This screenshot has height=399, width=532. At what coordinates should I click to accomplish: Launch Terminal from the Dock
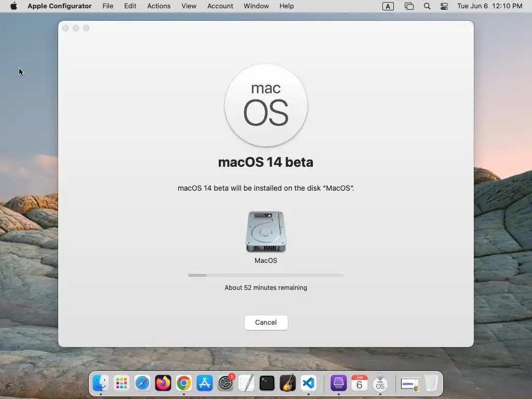coord(267,383)
